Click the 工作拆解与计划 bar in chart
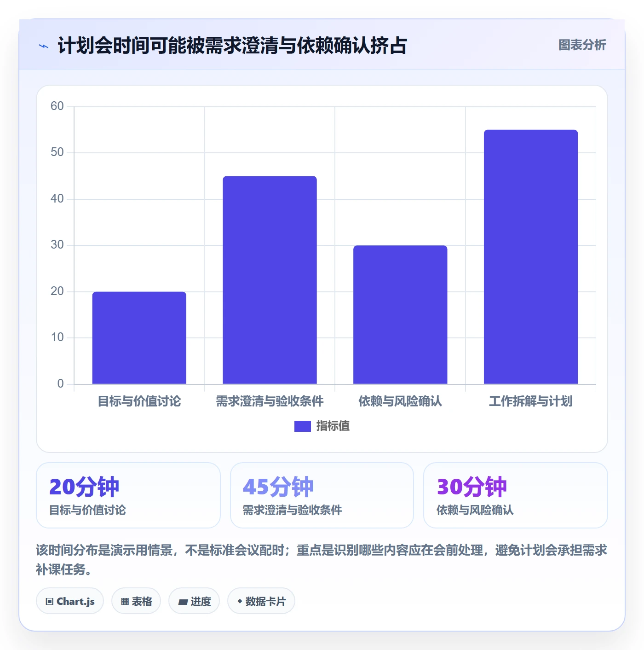Screen dimensions: 644x650 tap(531, 257)
